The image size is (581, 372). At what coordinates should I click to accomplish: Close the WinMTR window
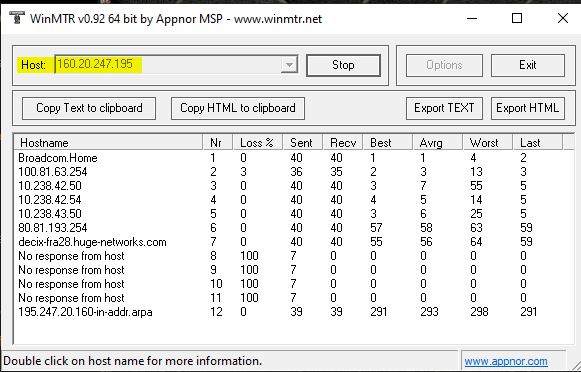coord(563,18)
